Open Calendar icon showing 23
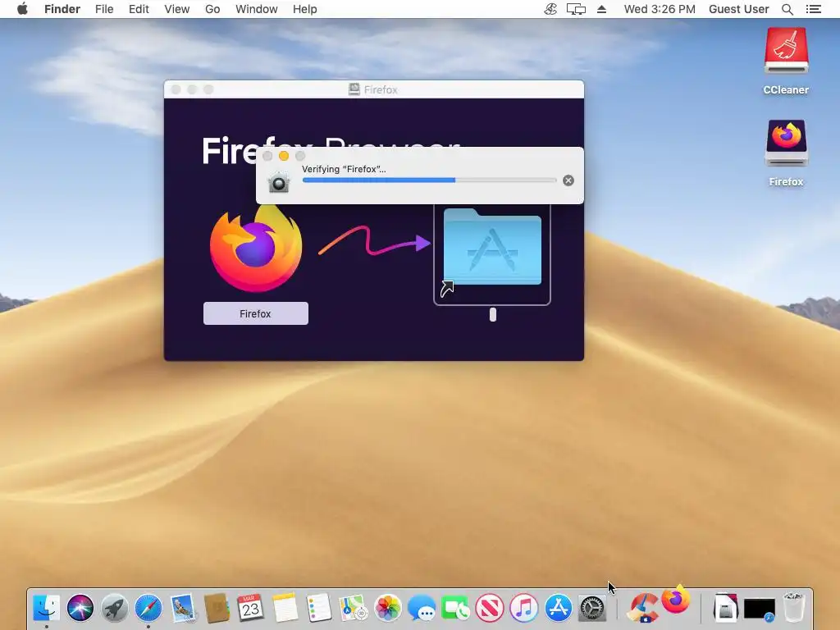The width and height of the screenshot is (840, 630). coord(250,608)
